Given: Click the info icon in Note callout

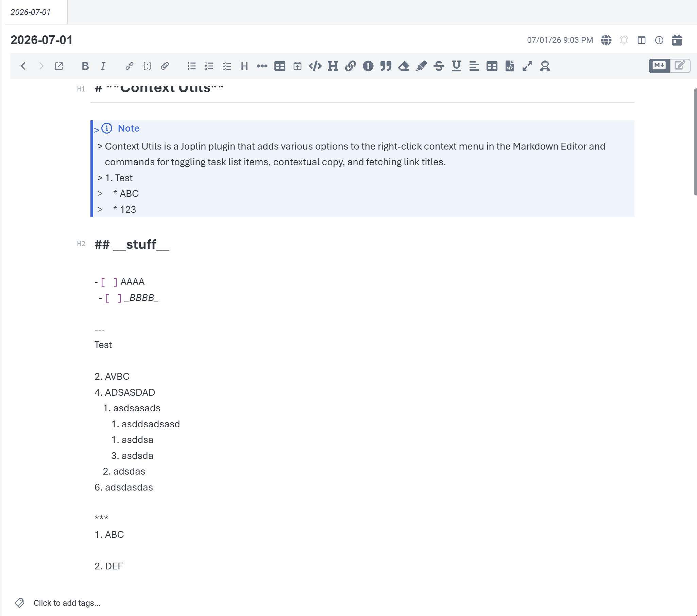Looking at the screenshot, I should tap(107, 128).
